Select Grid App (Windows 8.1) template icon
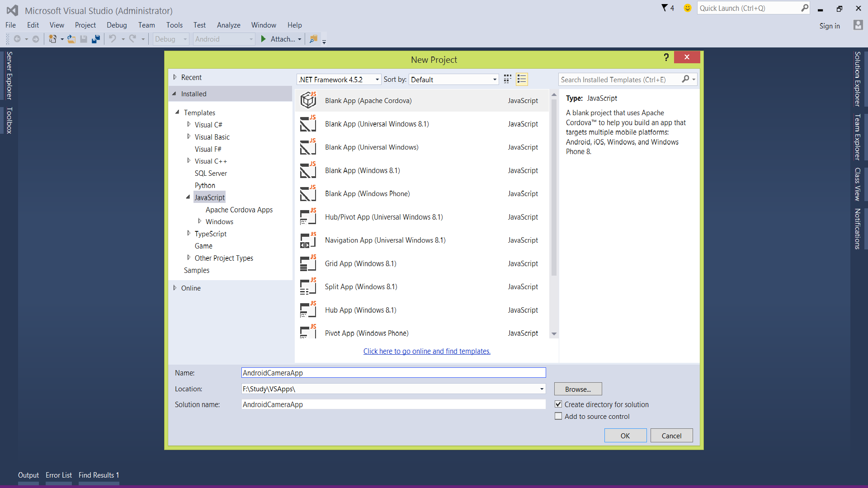868x488 pixels. tap(308, 263)
